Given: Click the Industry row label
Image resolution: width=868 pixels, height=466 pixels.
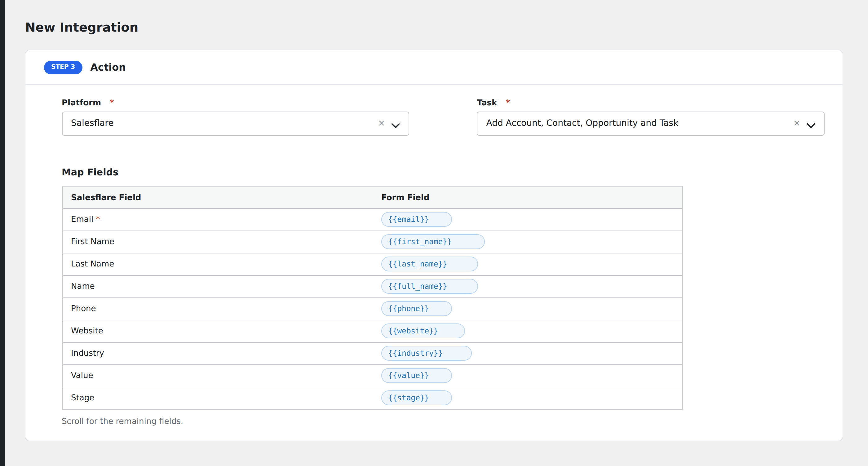Looking at the screenshot, I should [88, 353].
